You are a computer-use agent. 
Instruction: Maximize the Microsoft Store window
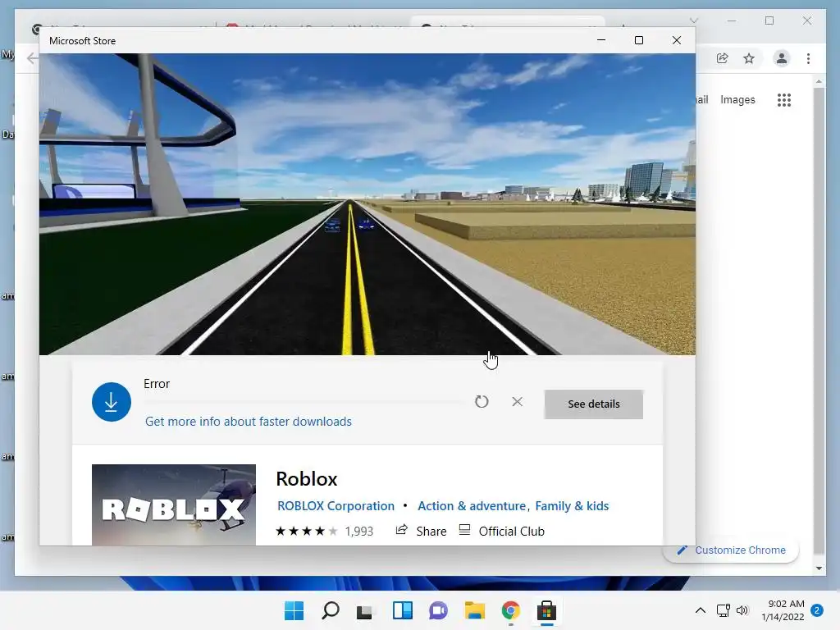click(638, 40)
